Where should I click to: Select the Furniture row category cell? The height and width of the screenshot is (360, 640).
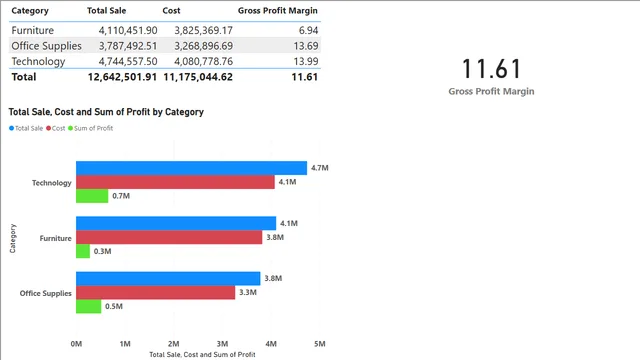click(x=33, y=30)
